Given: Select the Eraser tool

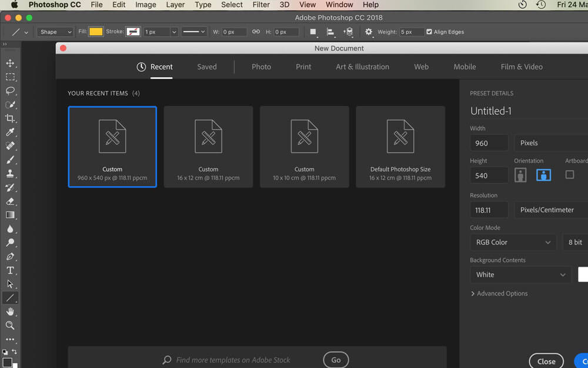Looking at the screenshot, I should point(10,201).
